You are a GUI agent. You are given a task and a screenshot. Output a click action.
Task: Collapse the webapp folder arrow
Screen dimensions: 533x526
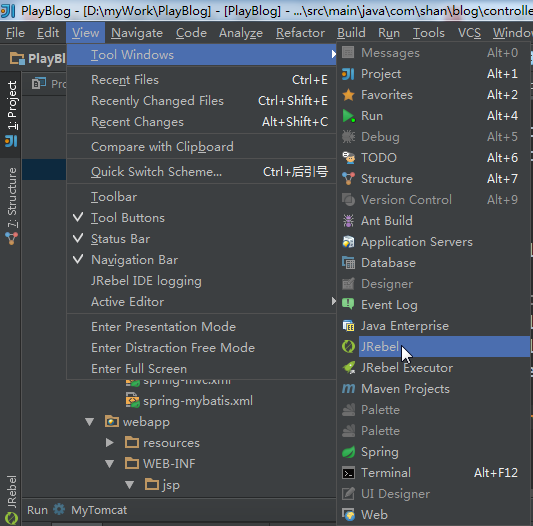pos(89,422)
